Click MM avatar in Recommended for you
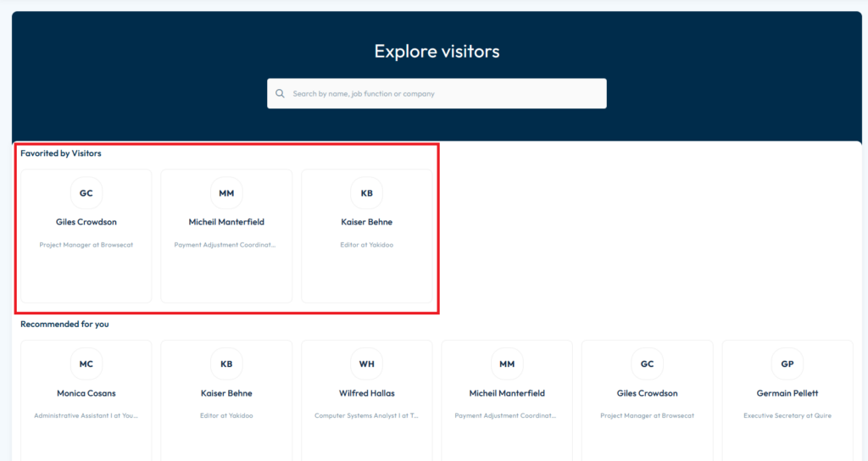 pos(507,364)
